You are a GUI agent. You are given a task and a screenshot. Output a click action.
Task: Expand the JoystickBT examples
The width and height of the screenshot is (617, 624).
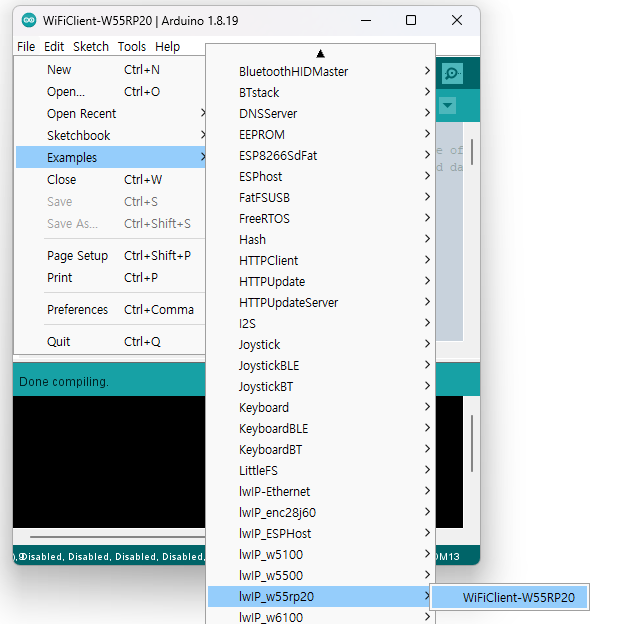pyautogui.click(x=321, y=386)
